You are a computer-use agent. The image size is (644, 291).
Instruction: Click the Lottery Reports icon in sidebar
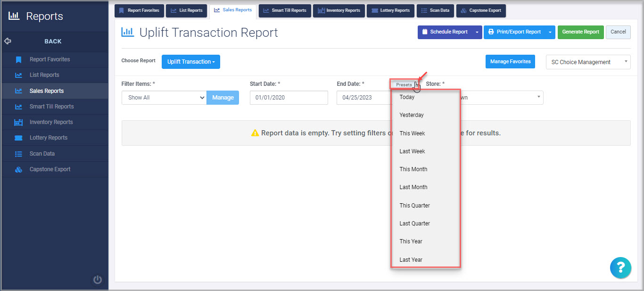click(x=19, y=137)
